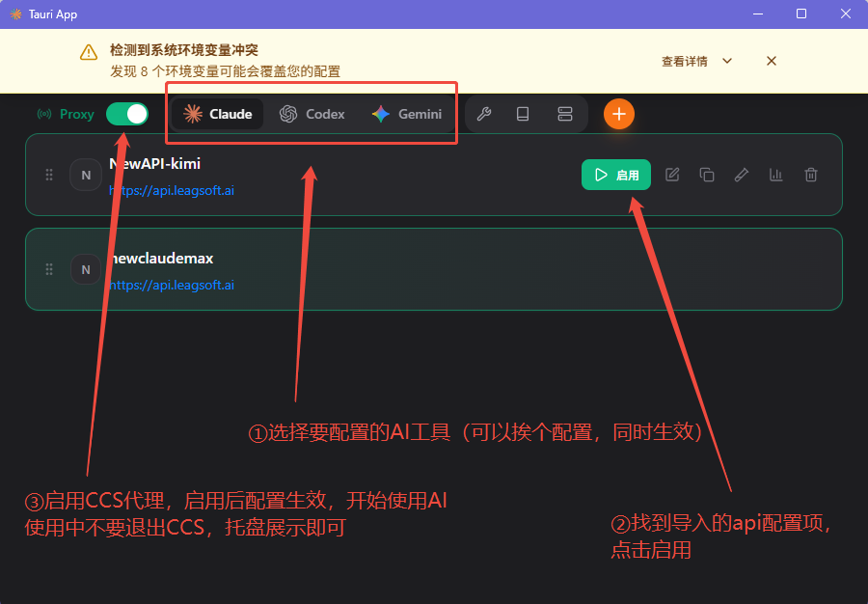Click the N avatar of NewAPI-kimi

coord(85,175)
